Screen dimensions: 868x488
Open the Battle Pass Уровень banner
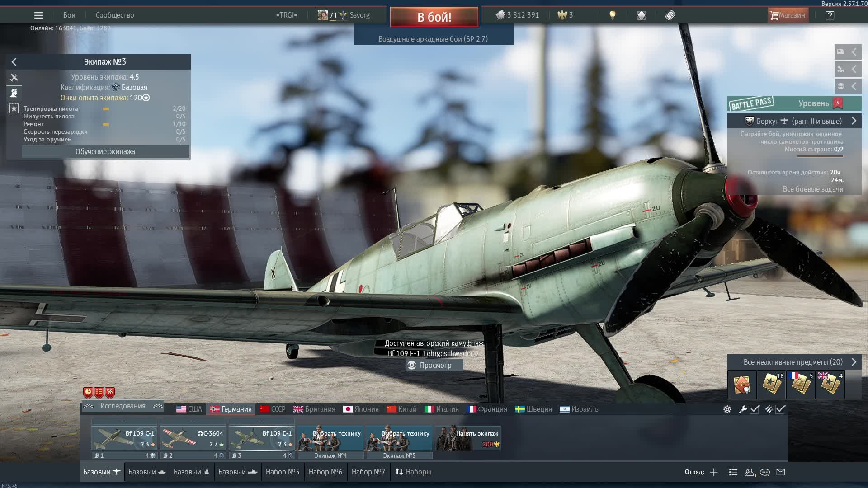[x=794, y=103]
